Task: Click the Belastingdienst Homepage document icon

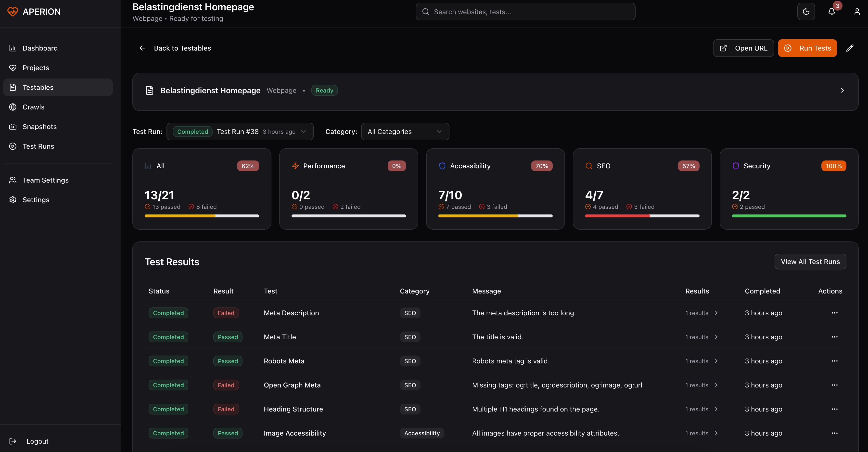Action: click(149, 90)
